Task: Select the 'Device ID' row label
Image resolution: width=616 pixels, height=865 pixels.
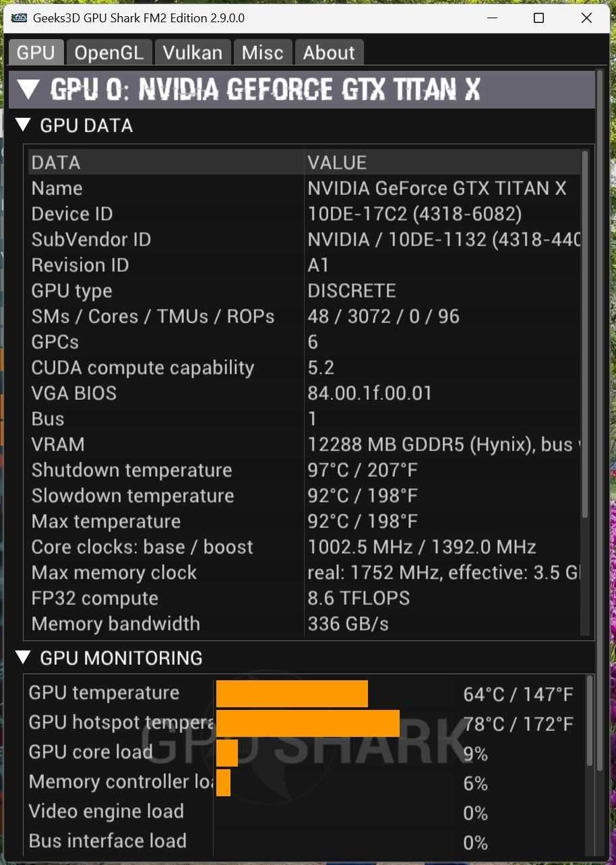Action: click(x=72, y=214)
